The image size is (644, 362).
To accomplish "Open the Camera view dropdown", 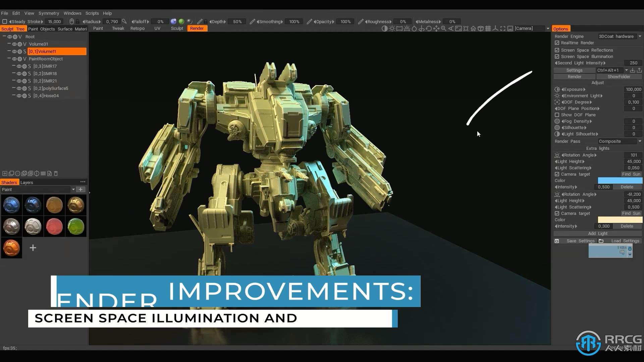I will click(532, 29).
